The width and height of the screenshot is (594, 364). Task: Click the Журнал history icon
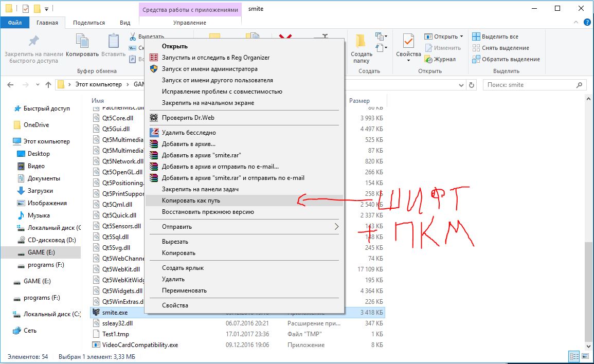tap(428, 59)
